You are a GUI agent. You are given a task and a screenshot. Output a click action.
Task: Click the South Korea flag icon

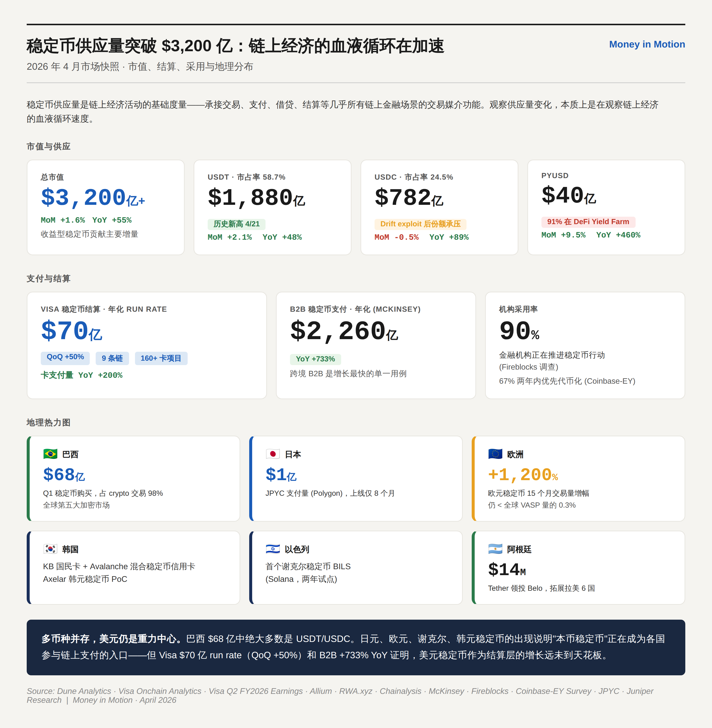click(x=50, y=549)
